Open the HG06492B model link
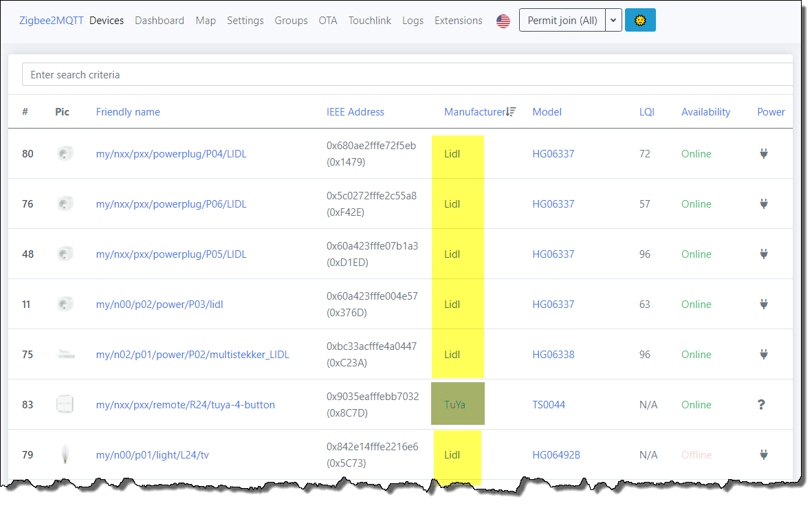 click(556, 455)
